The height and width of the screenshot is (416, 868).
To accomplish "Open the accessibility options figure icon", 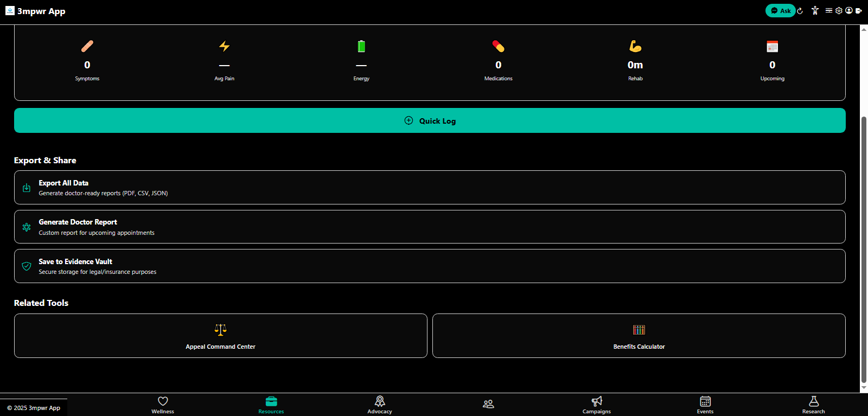I will pyautogui.click(x=815, y=10).
